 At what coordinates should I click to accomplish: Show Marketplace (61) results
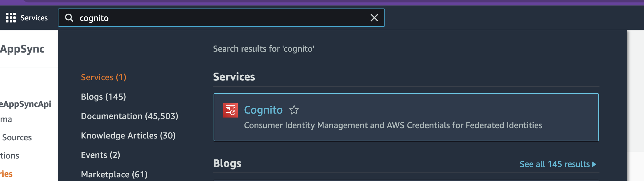(114, 174)
